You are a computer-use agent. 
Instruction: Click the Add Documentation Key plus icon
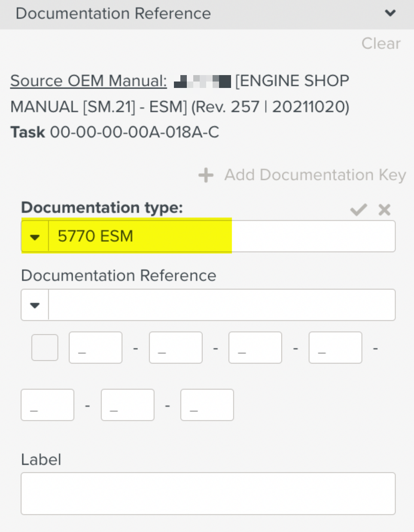[x=205, y=175]
